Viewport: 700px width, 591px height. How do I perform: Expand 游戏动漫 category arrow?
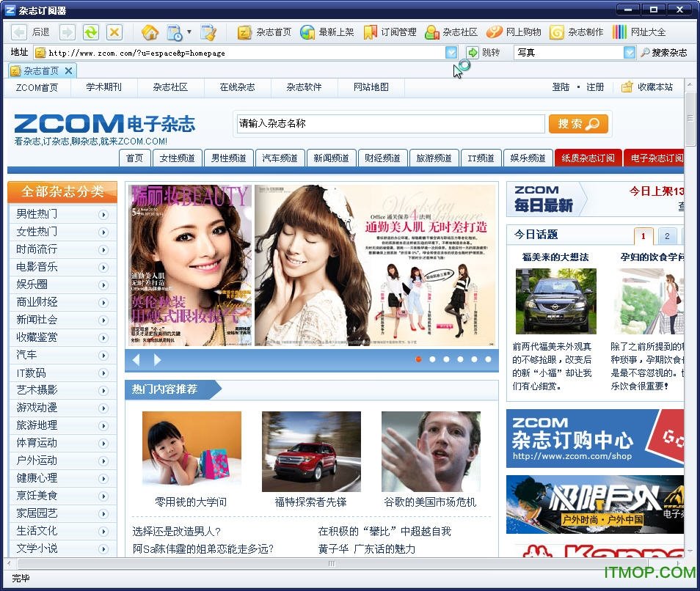(x=103, y=408)
